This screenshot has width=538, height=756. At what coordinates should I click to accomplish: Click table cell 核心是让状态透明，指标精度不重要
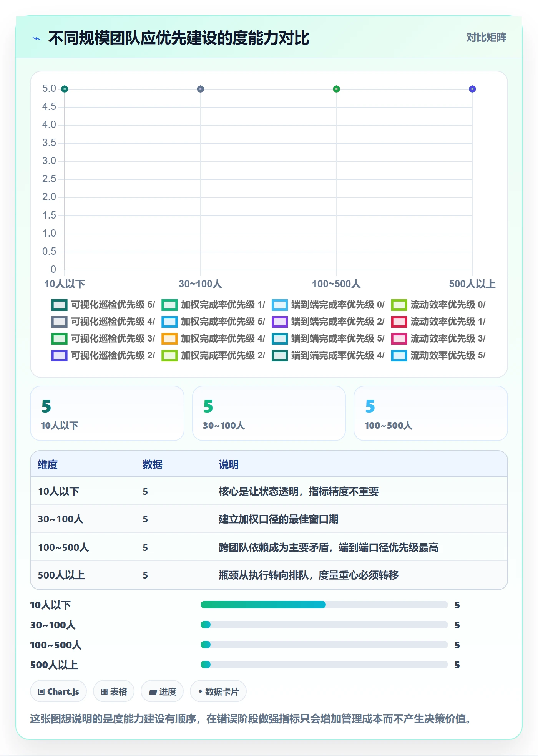click(x=299, y=491)
